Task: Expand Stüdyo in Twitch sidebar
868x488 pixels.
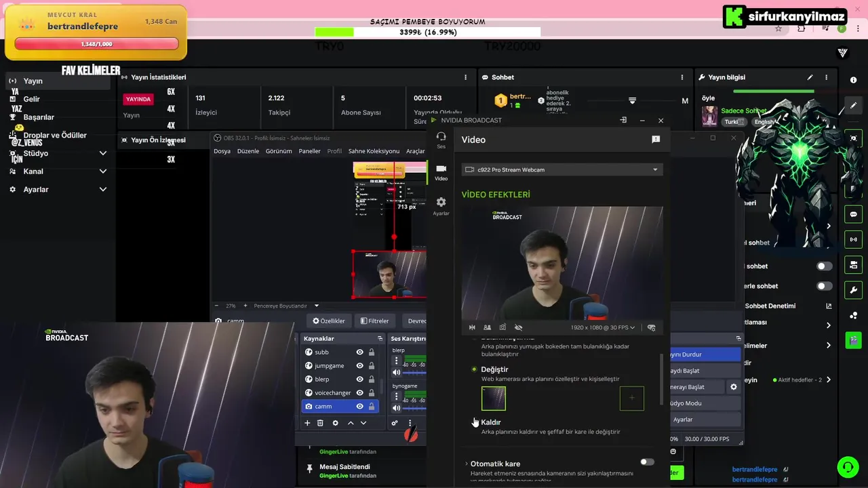Action: click(103, 153)
